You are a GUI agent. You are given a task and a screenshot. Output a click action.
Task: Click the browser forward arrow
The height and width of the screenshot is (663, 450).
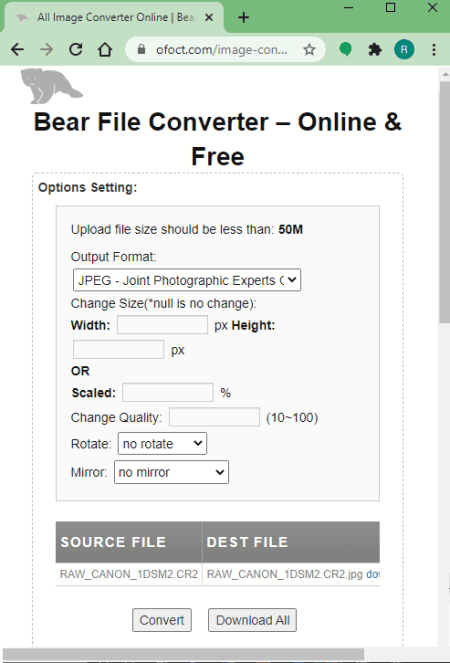[x=47, y=49]
